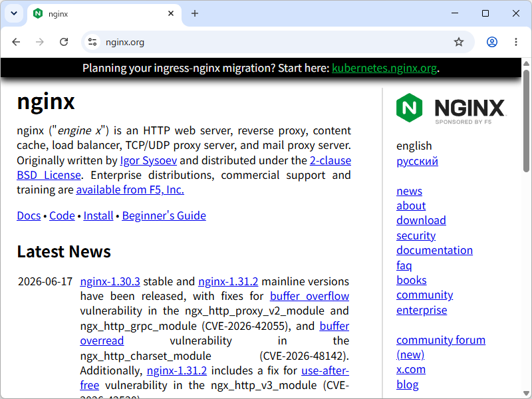Open the about sidebar link
Image resolution: width=532 pixels, height=399 pixels.
(x=411, y=205)
